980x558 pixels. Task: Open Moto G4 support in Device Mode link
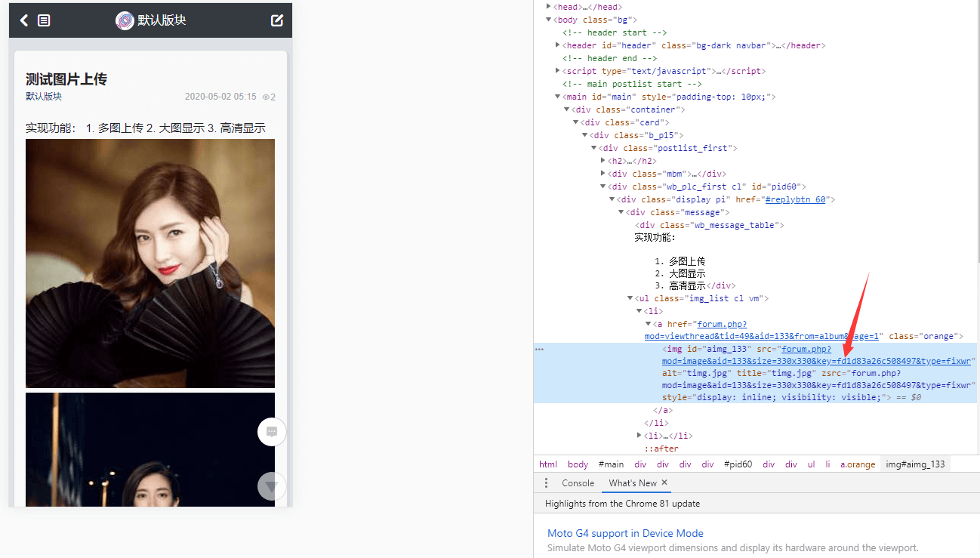(x=625, y=533)
